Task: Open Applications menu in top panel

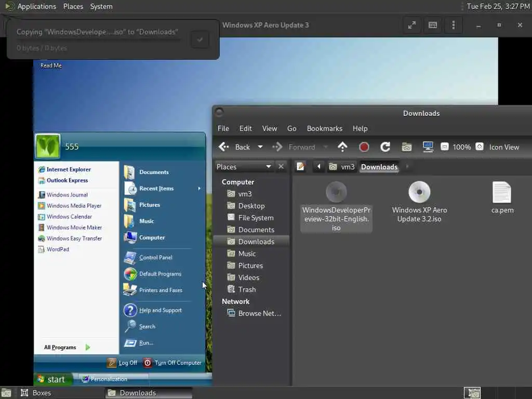Action: click(37, 6)
